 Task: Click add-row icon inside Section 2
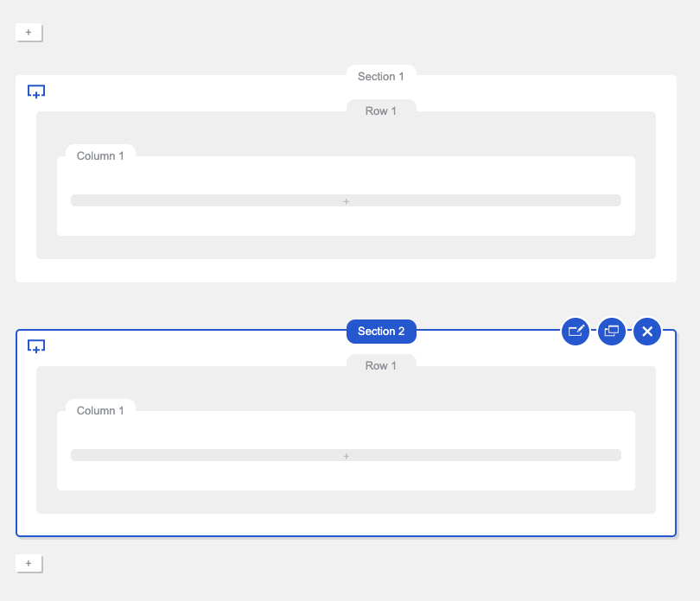click(x=36, y=346)
